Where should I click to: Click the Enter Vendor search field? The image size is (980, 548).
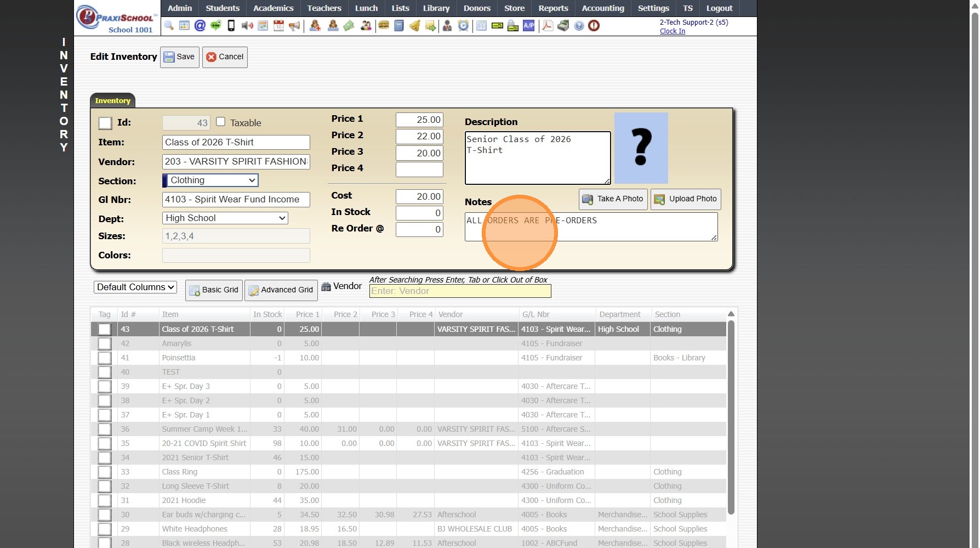[460, 291]
